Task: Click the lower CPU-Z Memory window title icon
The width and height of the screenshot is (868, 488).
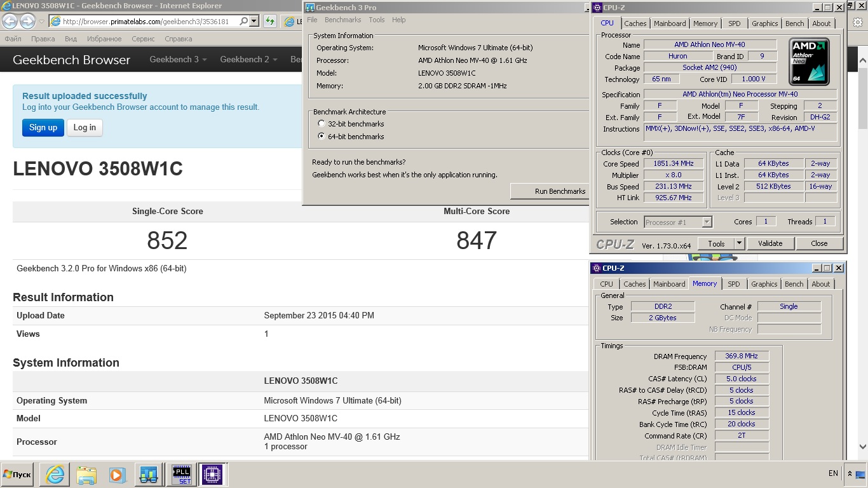Action: pyautogui.click(x=596, y=268)
